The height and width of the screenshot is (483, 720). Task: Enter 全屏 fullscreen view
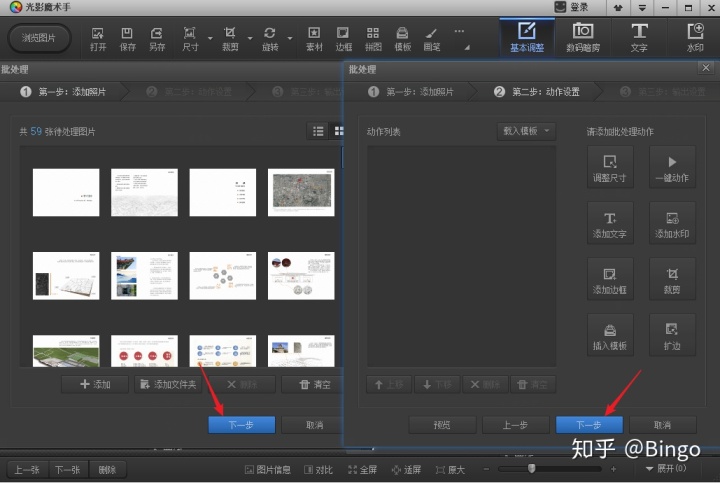click(362, 470)
